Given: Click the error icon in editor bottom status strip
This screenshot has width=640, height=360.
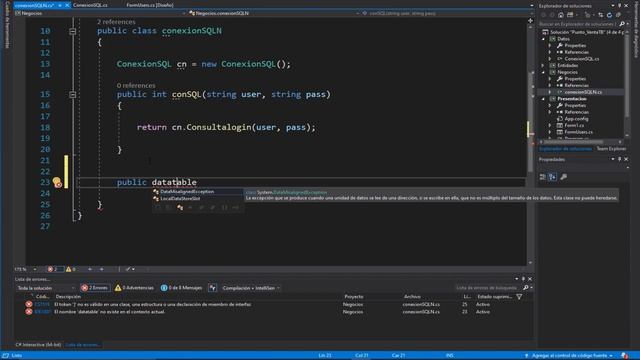Looking at the screenshot, I should [x=50, y=269].
